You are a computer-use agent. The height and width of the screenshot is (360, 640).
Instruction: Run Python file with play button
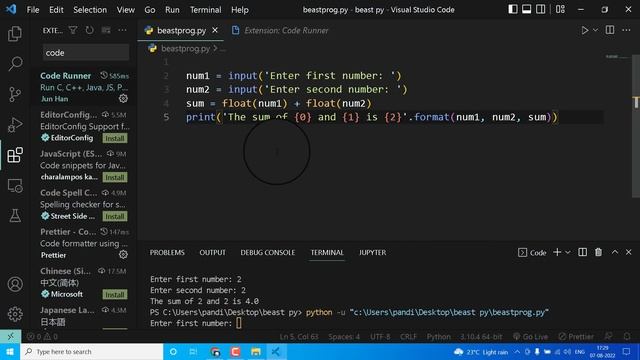[x=584, y=30]
